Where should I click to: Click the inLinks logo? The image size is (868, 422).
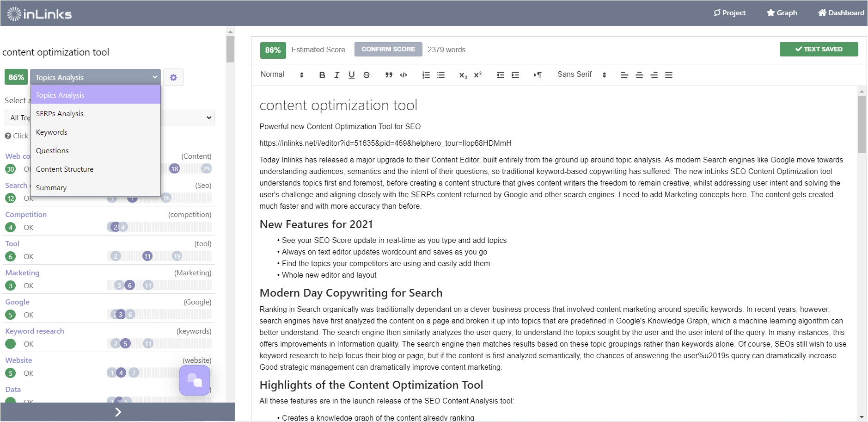39,14
